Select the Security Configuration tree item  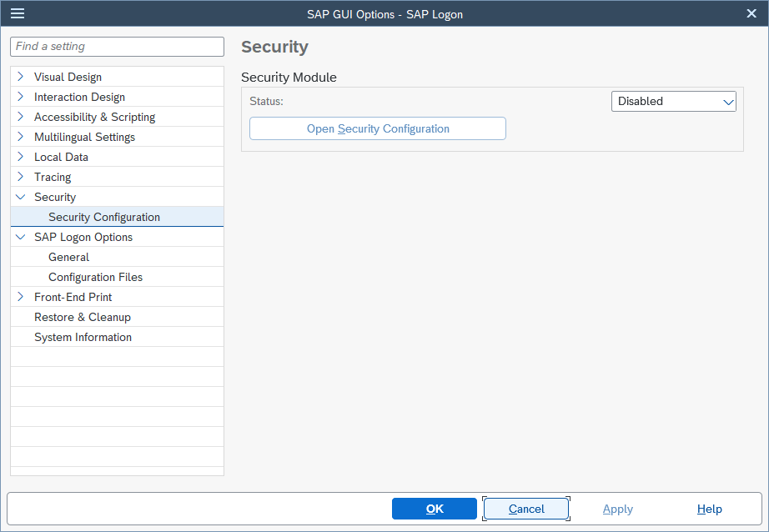click(104, 217)
